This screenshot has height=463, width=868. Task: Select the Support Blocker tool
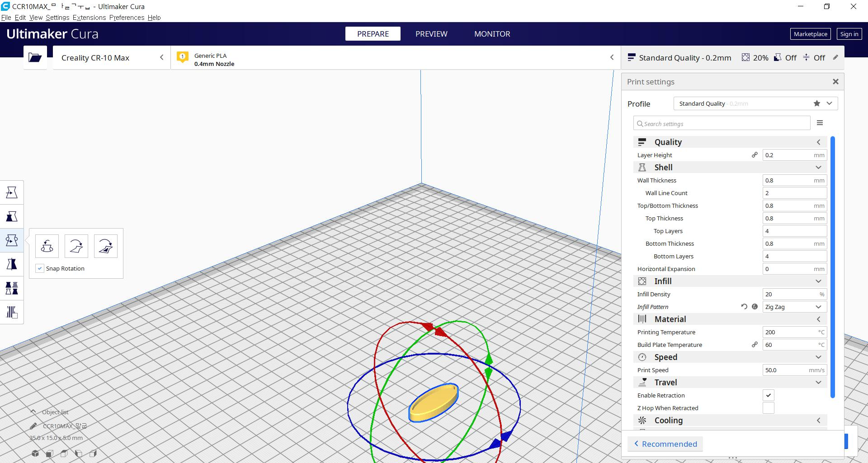(12, 312)
